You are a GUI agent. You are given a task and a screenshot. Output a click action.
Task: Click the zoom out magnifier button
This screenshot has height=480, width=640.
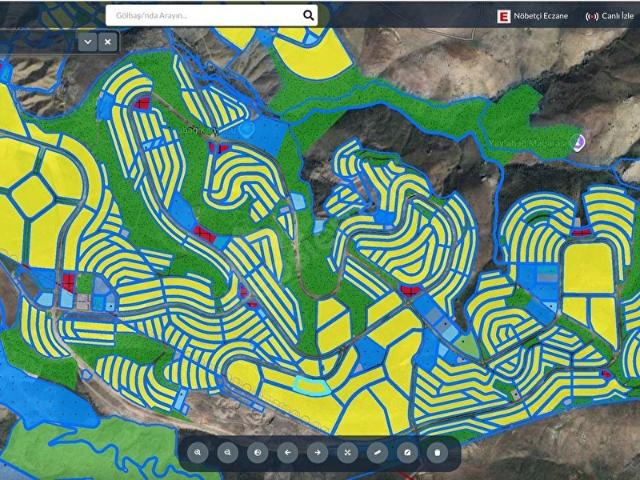[x=228, y=452]
